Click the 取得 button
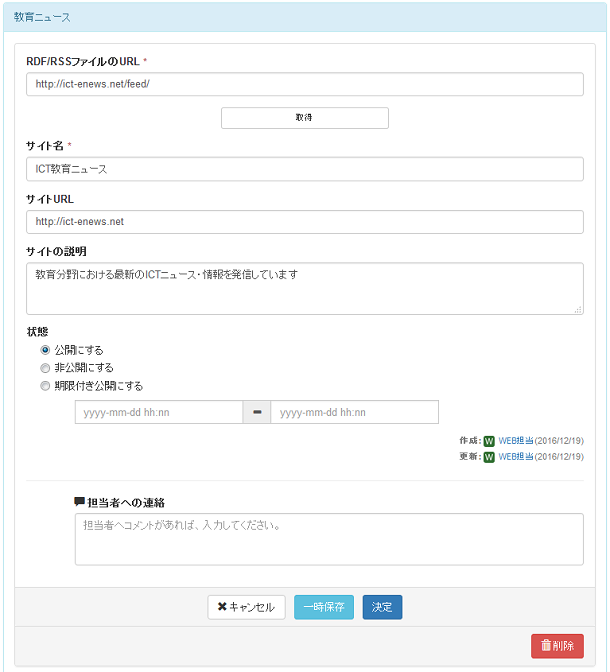This screenshot has width=610, height=672. pyautogui.click(x=304, y=118)
